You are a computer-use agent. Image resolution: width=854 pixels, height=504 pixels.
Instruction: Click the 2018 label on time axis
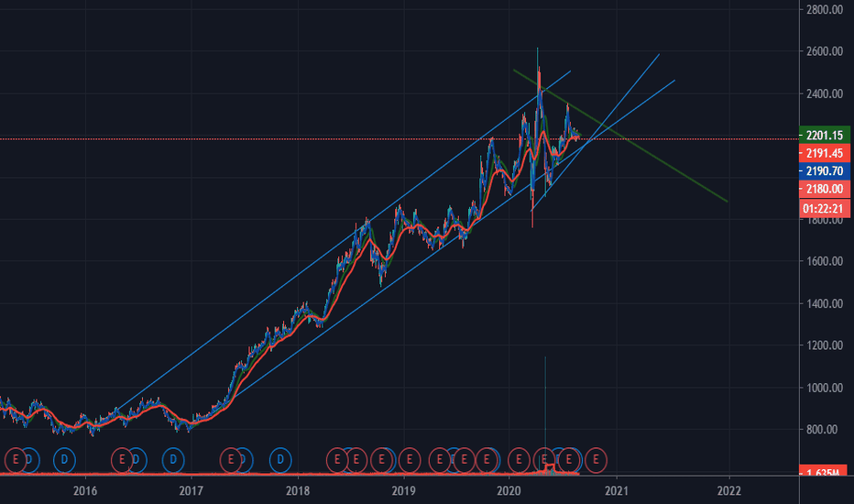coord(298,491)
